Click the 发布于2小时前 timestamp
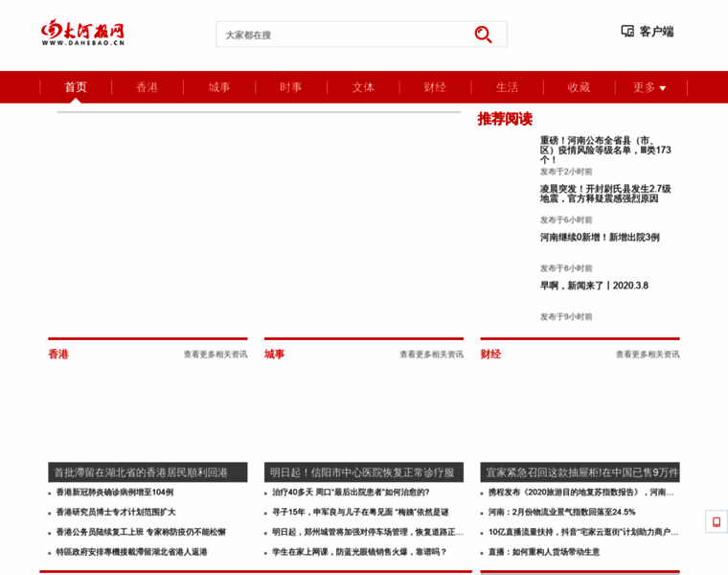Viewport: 728px width, 575px height. click(x=566, y=172)
